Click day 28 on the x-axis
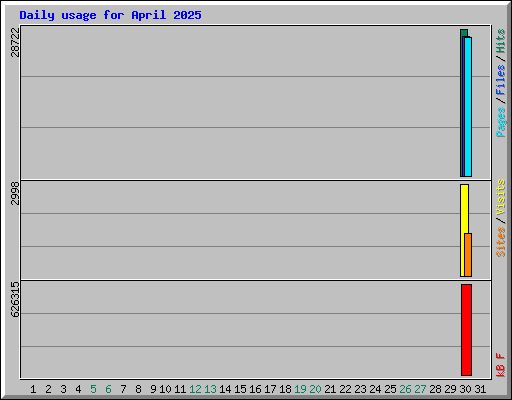This screenshot has height=400, width=512. click(435, 389)
